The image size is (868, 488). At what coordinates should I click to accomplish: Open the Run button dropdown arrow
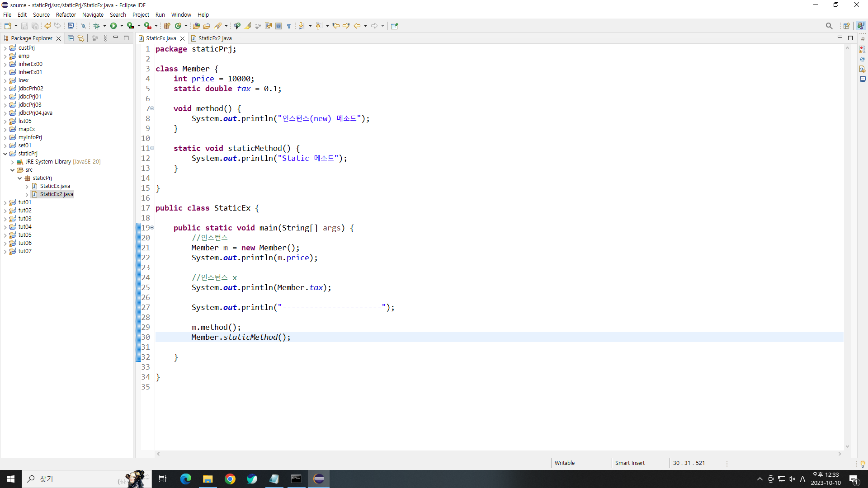pos(122,26)
